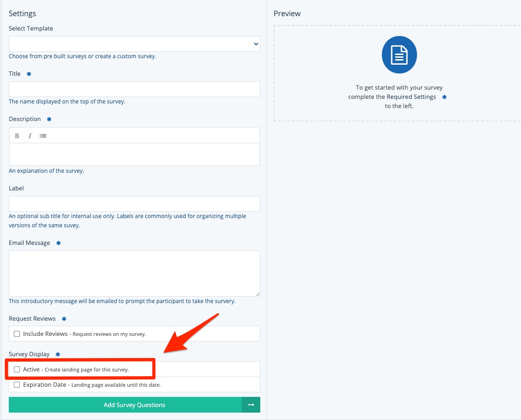Grab the Email Message textarea resize handle
This screenshot has width=521, height=420.
(x=257, y=294)
